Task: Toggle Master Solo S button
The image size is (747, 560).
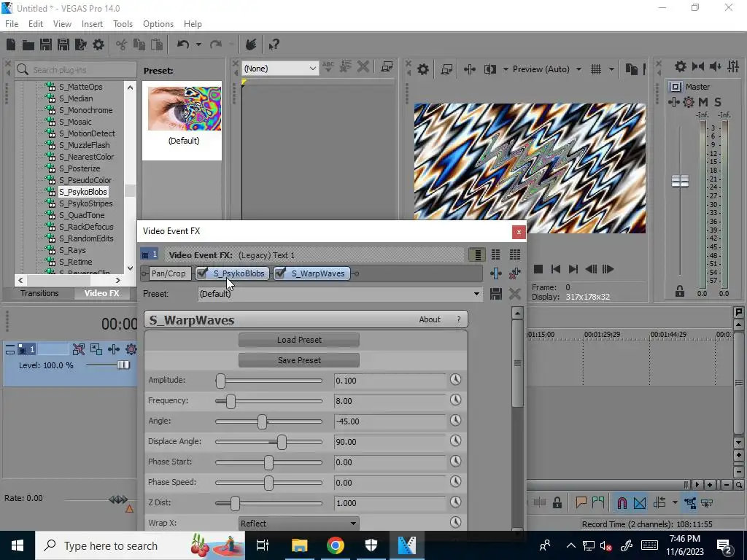Action: pos(718,102)
